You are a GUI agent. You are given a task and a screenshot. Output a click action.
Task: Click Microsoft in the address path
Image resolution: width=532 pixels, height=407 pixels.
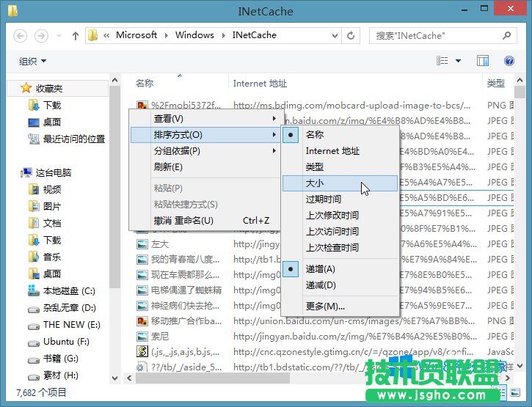point(136,35)
